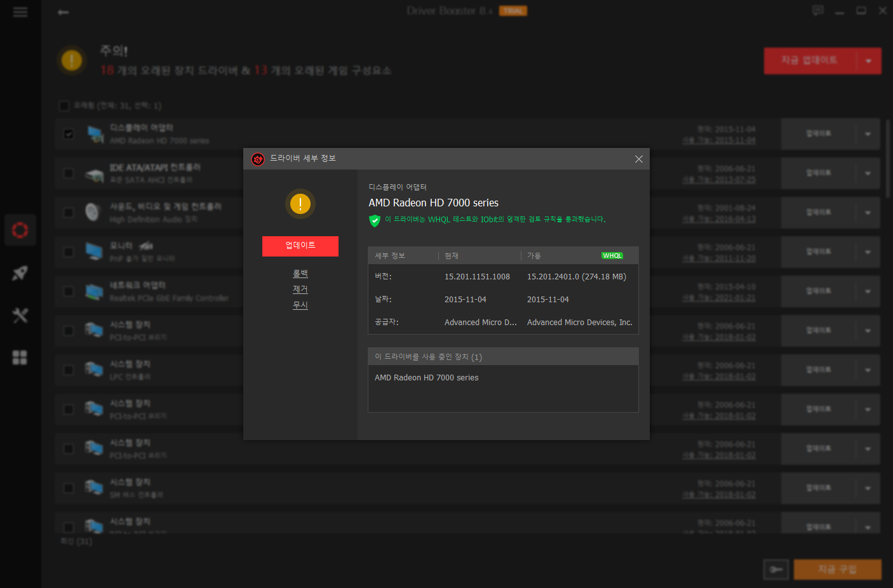
Task: Click the back arrow in the main window
Action: click(x=63, y=12)
